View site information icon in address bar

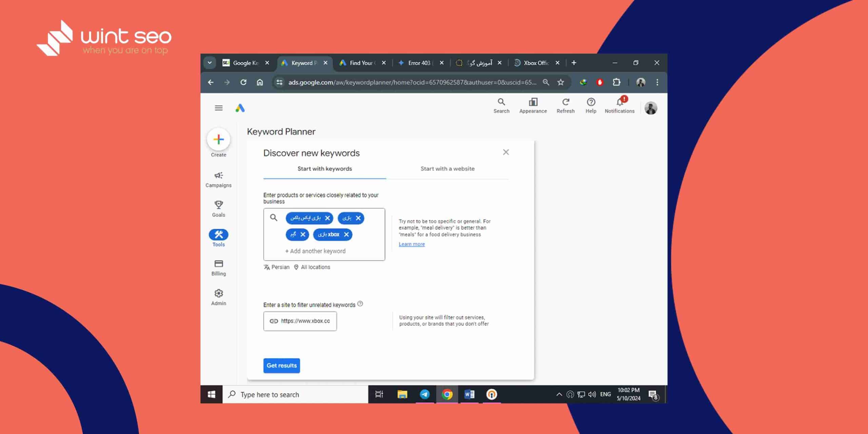(279, 82)
